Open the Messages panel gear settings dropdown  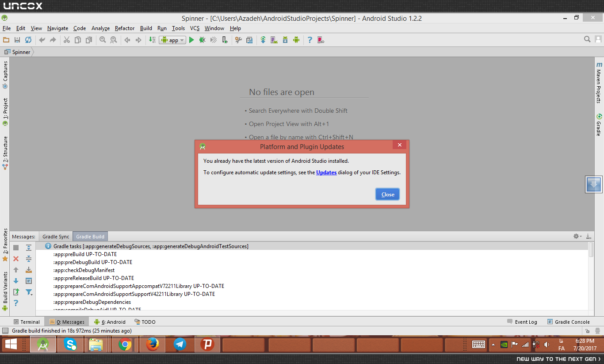pyautogui.click(x=577, y=236)
